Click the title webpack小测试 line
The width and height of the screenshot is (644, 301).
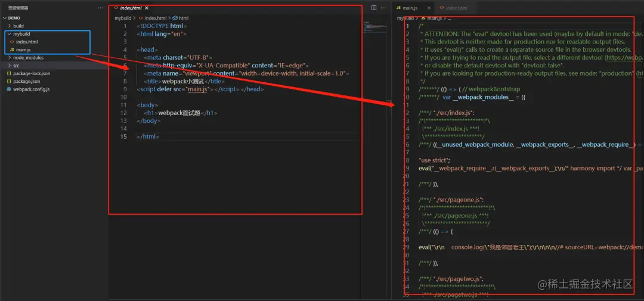click(x=185, y=81)
